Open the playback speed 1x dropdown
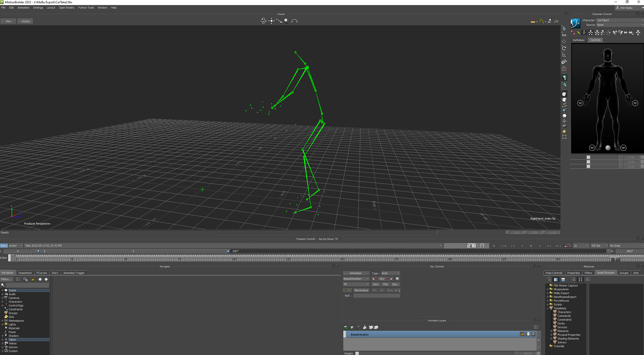 [x=581, y=246]
